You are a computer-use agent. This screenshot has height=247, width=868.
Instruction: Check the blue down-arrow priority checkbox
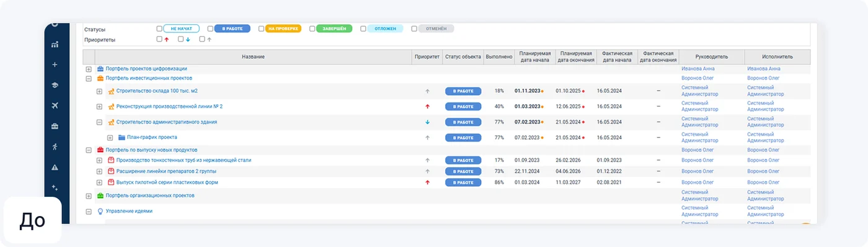coord(180,39)
